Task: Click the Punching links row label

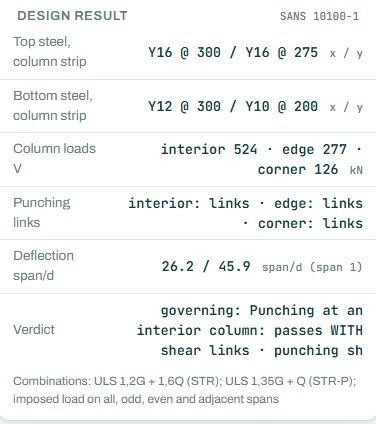Action: click(x=42, y=212)
